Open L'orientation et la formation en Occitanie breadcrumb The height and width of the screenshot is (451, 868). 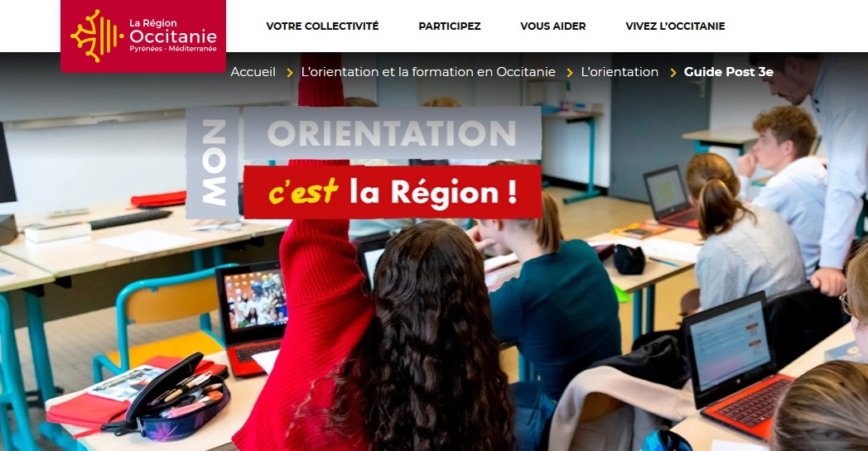(x=428, y=72)
